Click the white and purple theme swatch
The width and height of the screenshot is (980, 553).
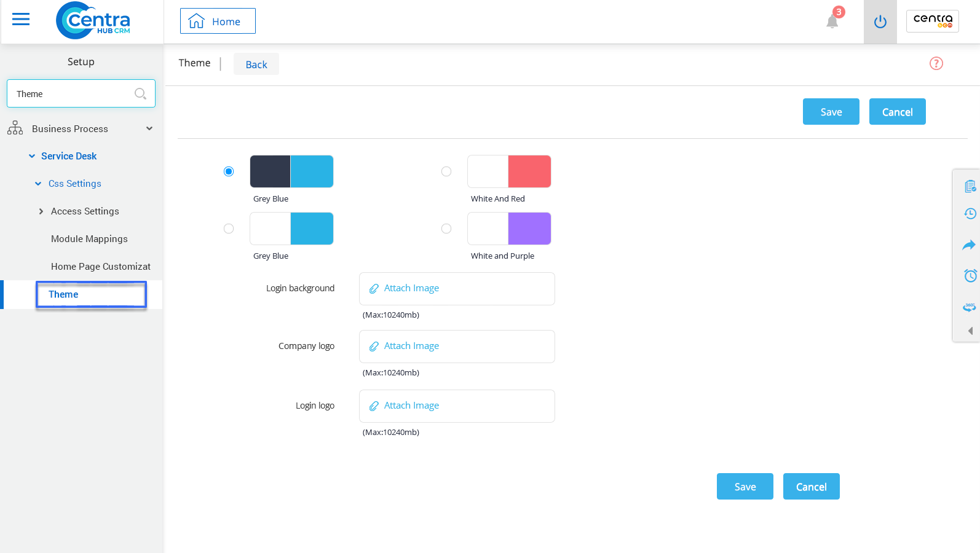pos(509,229)
